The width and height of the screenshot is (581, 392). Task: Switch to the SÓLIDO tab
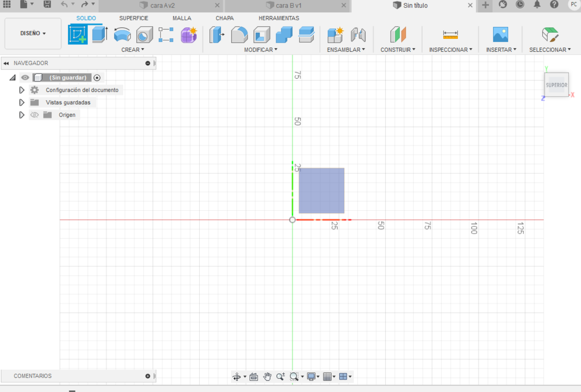tap(86, 18)
